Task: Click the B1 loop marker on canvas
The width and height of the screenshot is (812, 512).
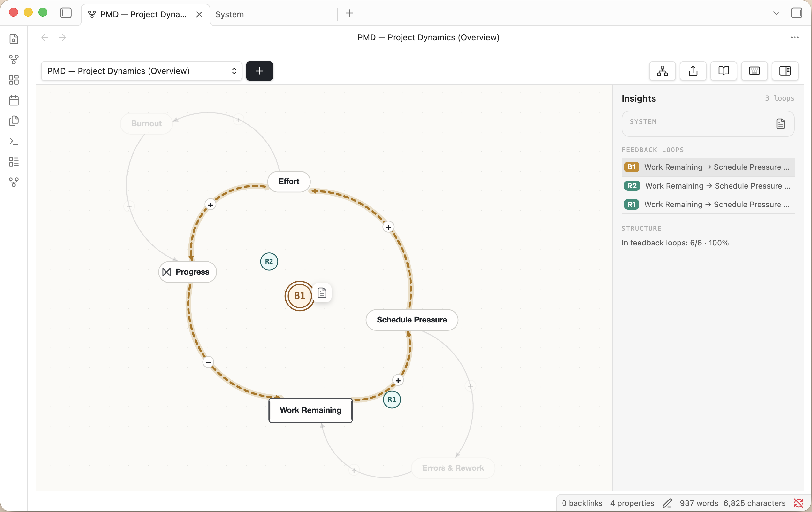Action: (x=299, y=296)
